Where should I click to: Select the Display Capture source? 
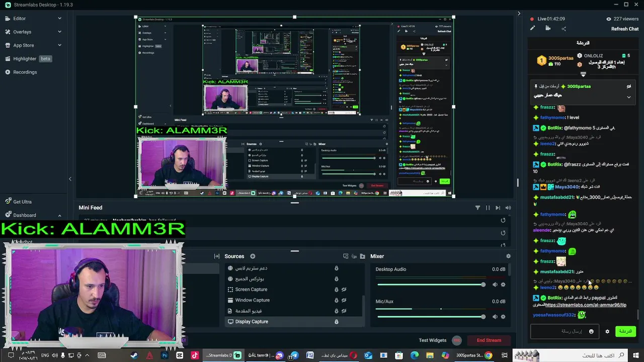(294, 322)
